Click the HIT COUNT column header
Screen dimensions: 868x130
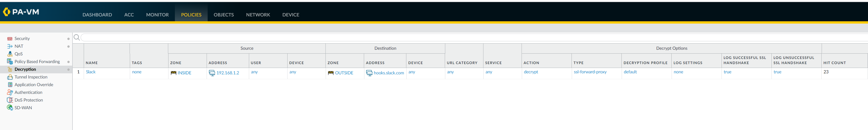pos(834,63)
